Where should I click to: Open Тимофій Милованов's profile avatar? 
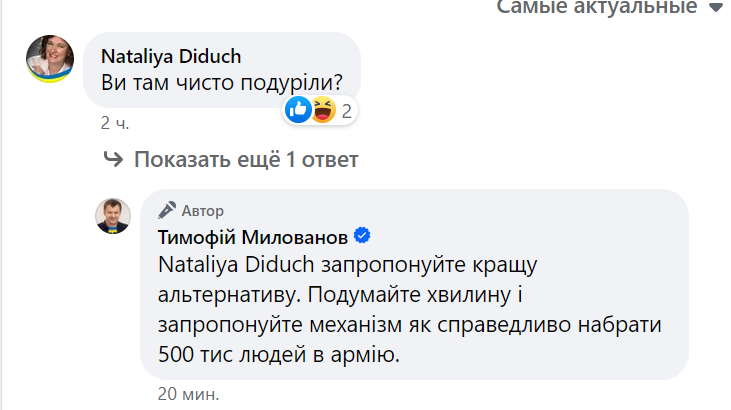[x=113, y=215]
